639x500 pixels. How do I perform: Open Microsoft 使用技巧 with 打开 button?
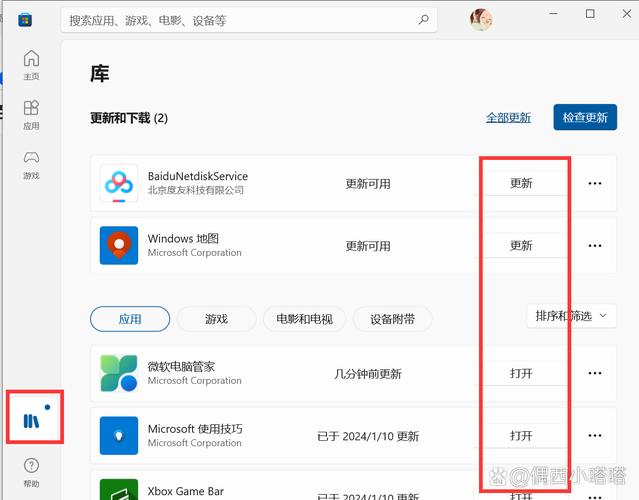(521, 436)
